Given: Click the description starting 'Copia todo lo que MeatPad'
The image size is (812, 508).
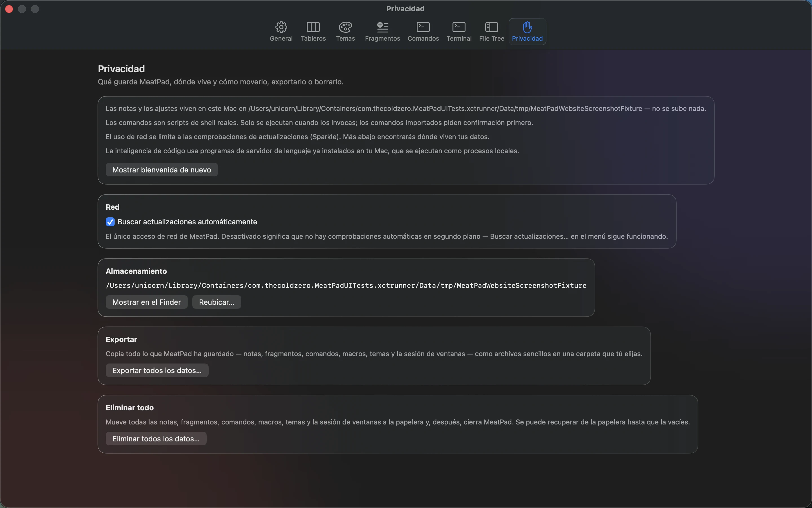Looking at the screenshot, I should click(374, 354).
